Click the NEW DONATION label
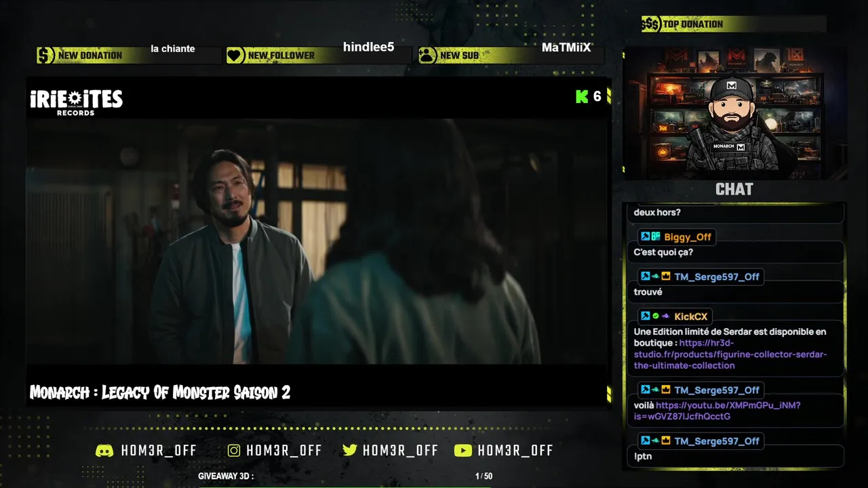Viewport: 868px width, 488px height. 90,56
